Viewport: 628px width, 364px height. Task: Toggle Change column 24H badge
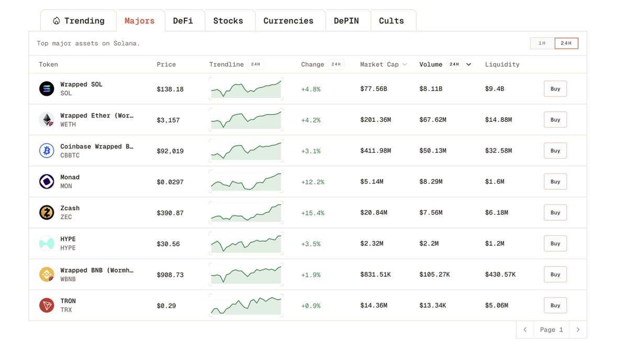click(x=336, y=64)
